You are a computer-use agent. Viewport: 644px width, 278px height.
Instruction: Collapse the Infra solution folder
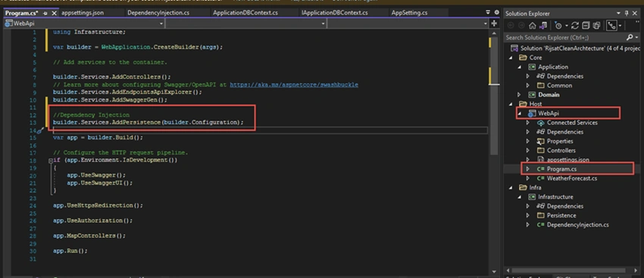coord(511,188)
